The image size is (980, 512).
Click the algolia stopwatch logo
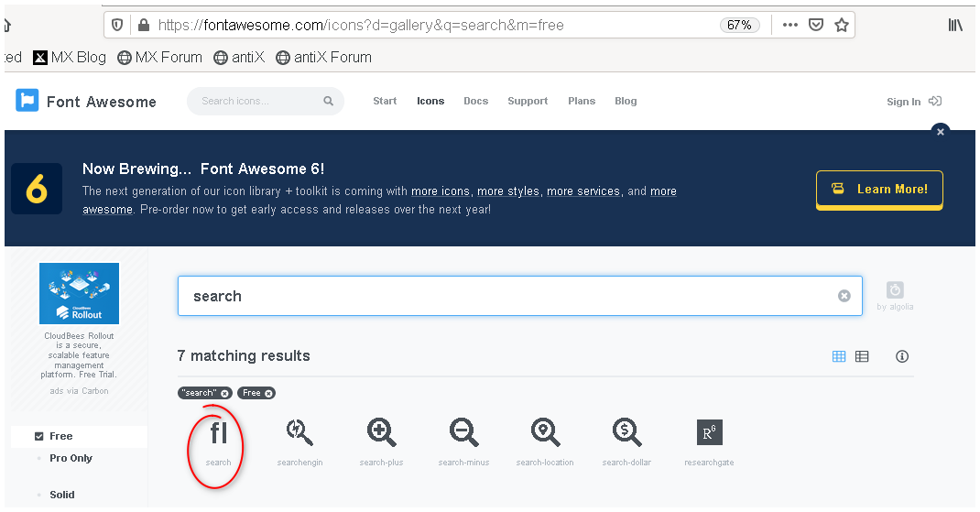(x=895, y=290)
